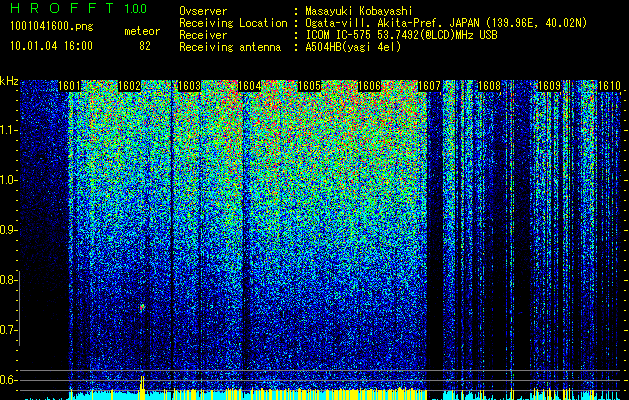Click the 1601 time marker
This screenshot has width=629, height=400.
pyautogui.click(x=69, y=86)
